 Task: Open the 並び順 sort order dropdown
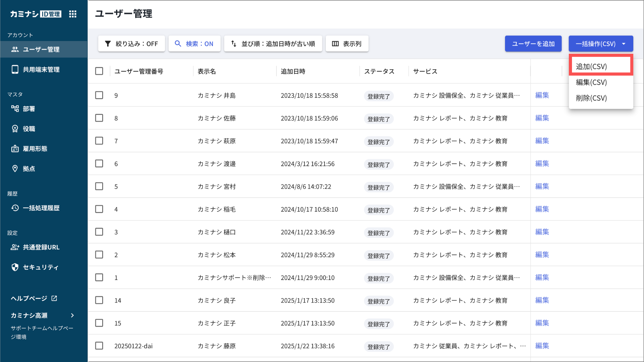coord(273,44)
